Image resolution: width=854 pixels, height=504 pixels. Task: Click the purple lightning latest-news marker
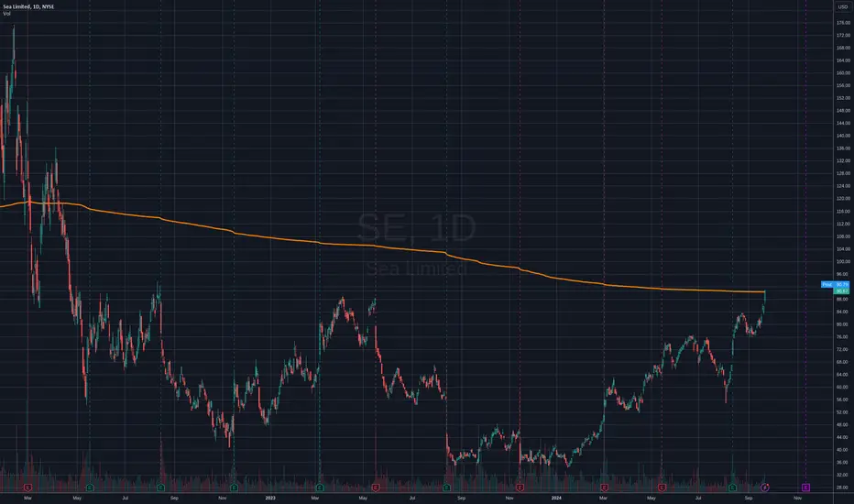click(765, 488)
